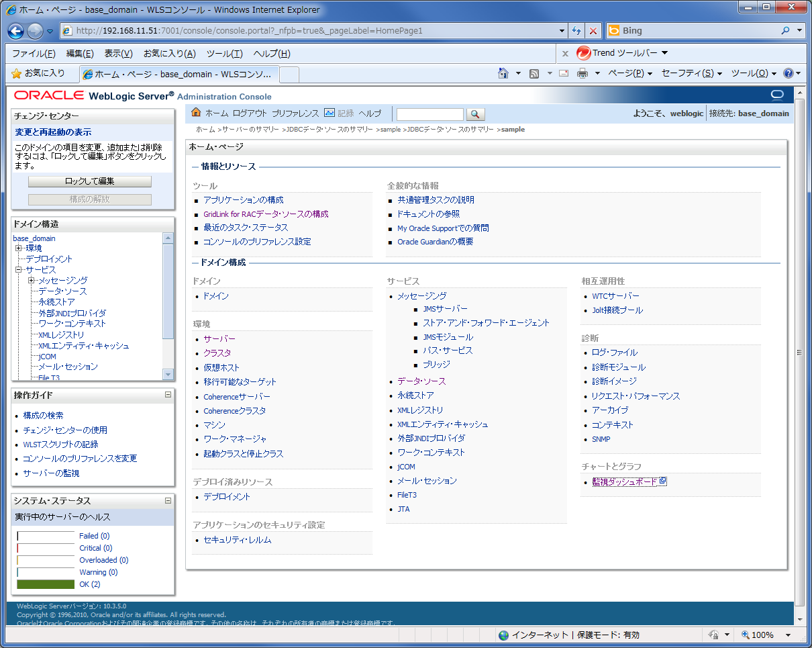The height and width of the screenshot is (648, 812).
Task: Click the domain structure tree scroll down arrow
Action: pos(168,374)
